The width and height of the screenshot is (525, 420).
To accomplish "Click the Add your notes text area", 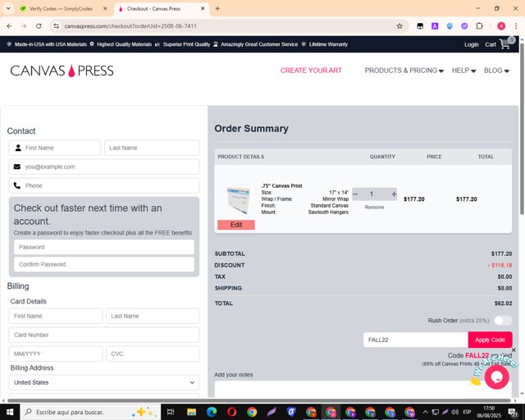I will (363, 389).
